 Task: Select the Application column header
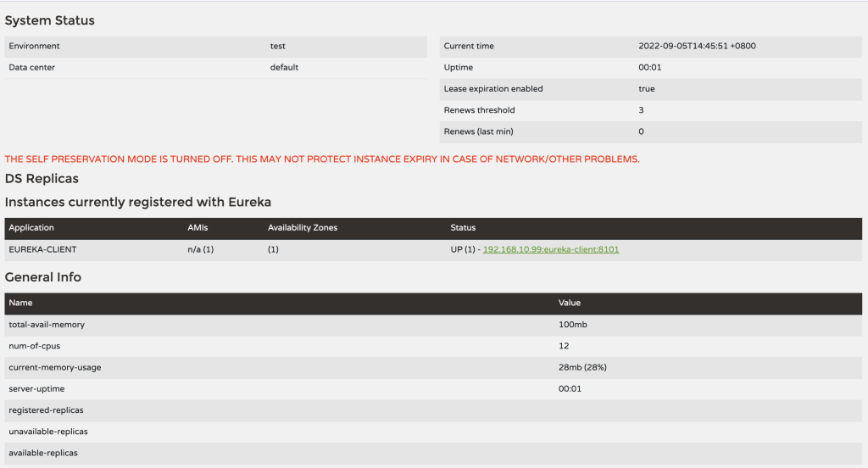pos(31,227)
